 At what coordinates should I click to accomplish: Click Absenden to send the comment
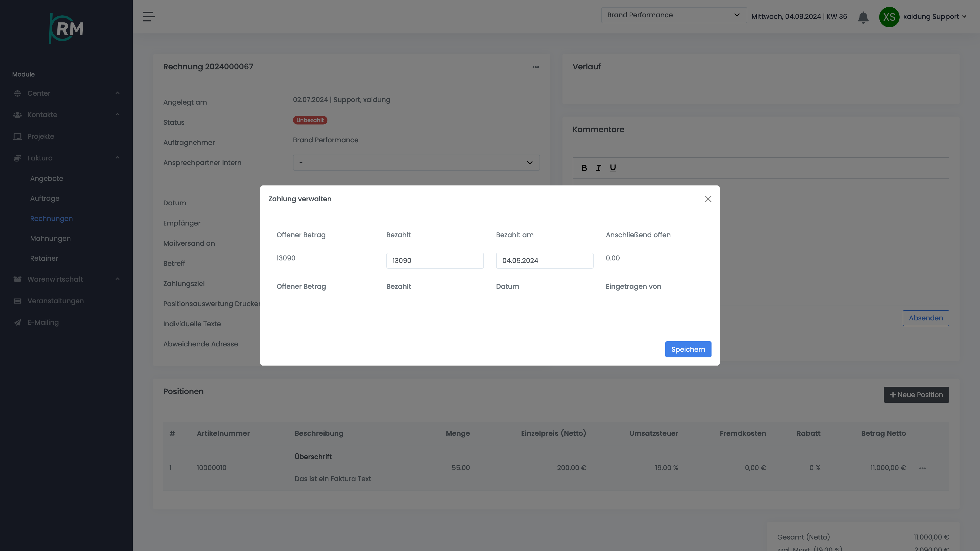coord(926,318)
